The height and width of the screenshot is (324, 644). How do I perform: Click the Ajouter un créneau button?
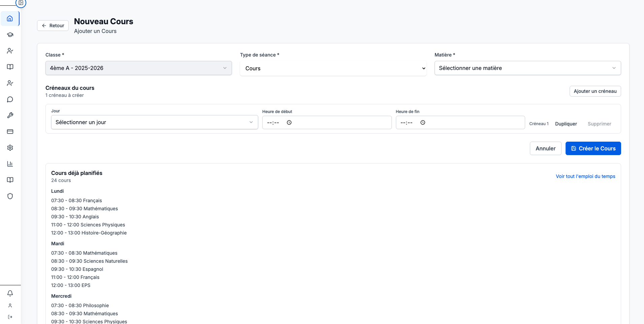click(x=595, y=91)
